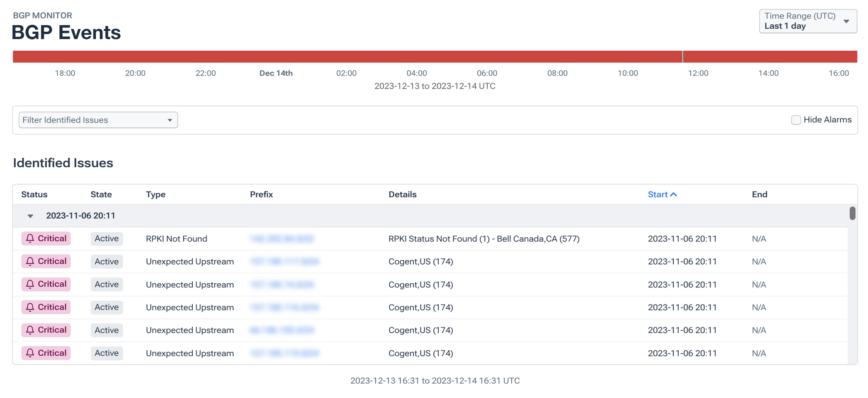Collapse the 2023-11-06 20:11 event group
Screen dimensions: 868x398
30,216
